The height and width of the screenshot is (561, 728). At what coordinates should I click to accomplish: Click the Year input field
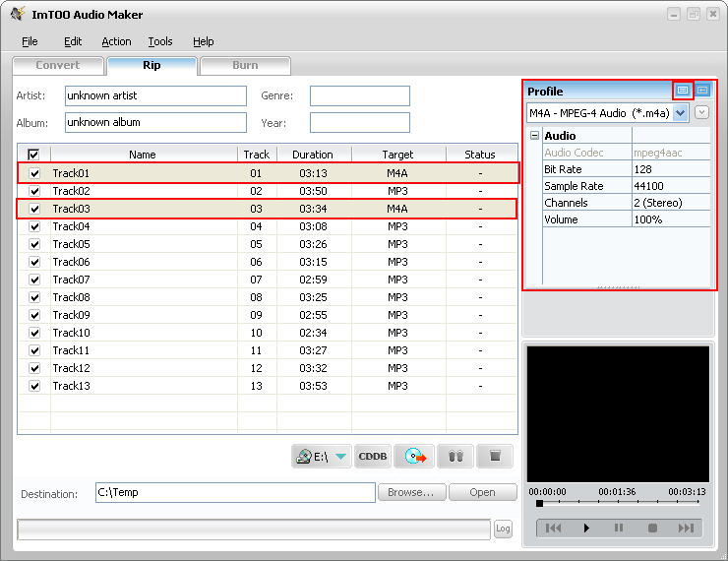coord(360,123)
